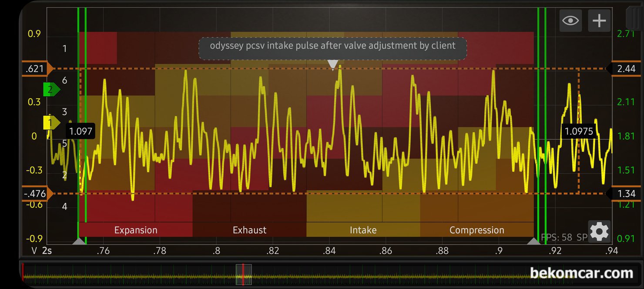
Task: Tap the 2s timebase label
Action: (x=47, y=251)
